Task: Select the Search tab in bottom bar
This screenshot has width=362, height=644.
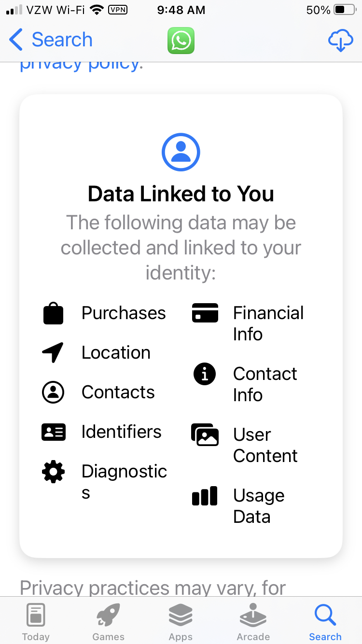Action: pos(325,622)
